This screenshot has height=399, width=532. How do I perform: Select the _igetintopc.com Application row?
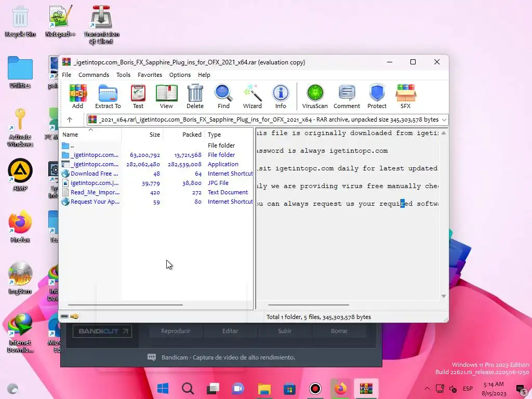pos(156,164)
